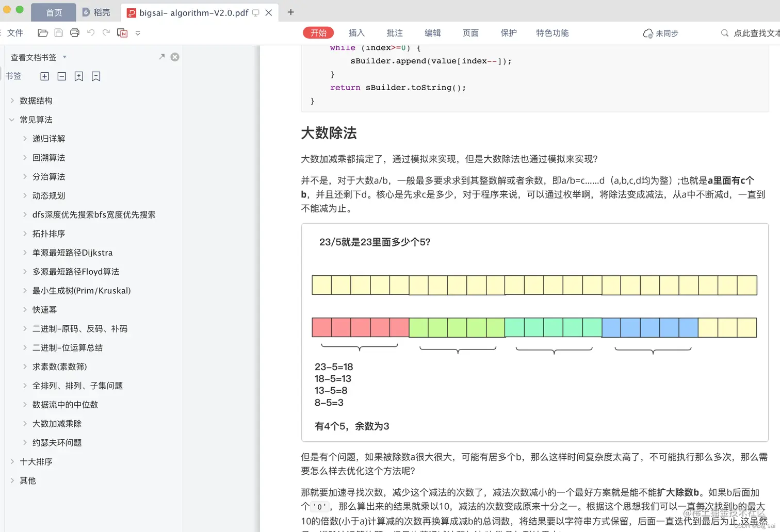Click the return sBuilder.toString() code line
This screenshot has width=780, height=532.
[398, 88]
